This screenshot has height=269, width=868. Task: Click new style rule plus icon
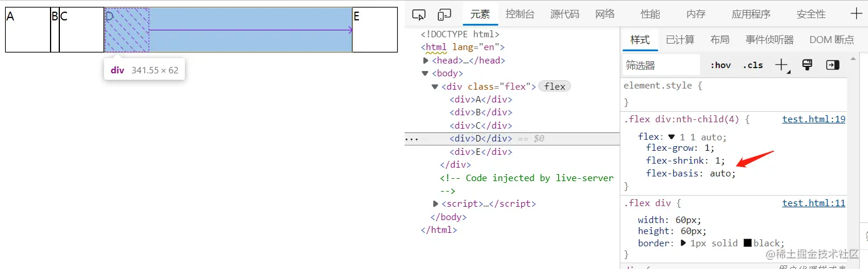tap(783, 65)
